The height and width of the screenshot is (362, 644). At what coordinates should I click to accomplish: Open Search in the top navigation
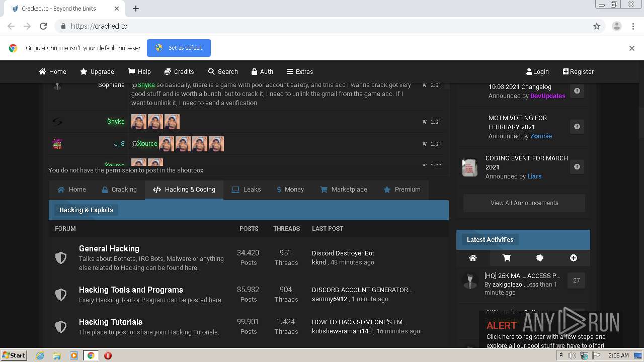pos(223,71)
